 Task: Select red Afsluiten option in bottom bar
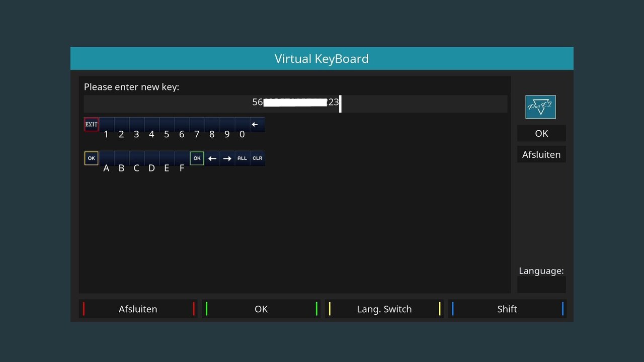[138, 309]
